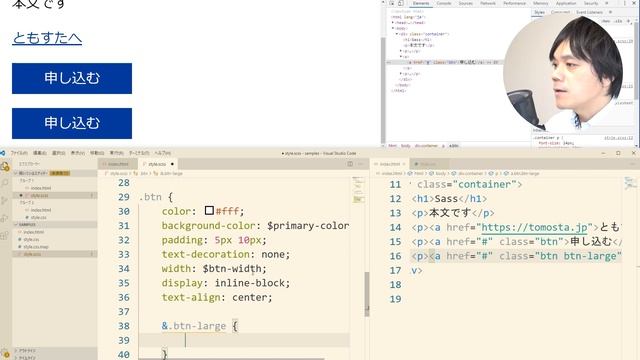Image resolution: width=640 pixels, height=360 pixels.
Task: Click the VS Code logo icon
Action: (2, 153)
